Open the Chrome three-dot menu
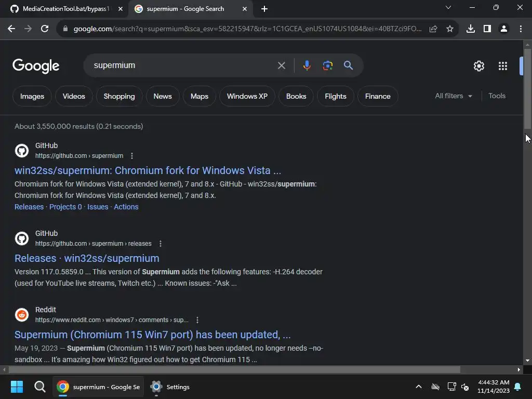Image resolution: width=532 pixels, height=399 pixels. pos(521,29)
